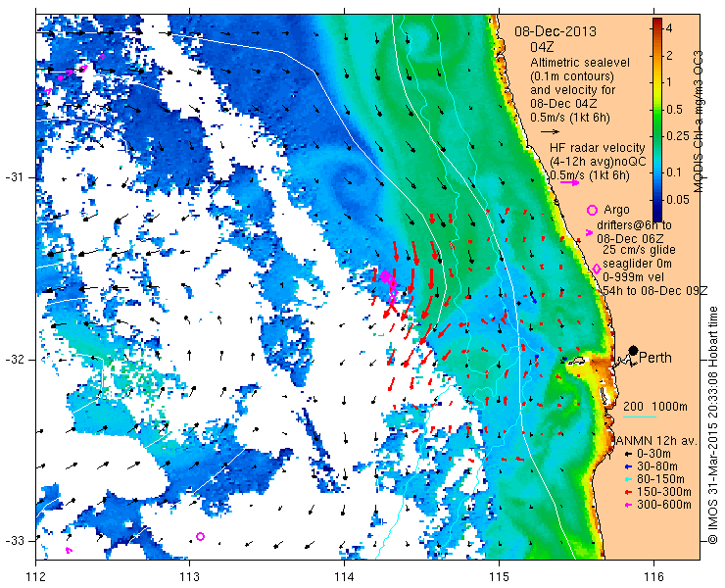The width and height of the screenshot is (725, 588).
Task: Click the drifters magenta arrowhead legend symbol
Action: [x=589, y=232]
